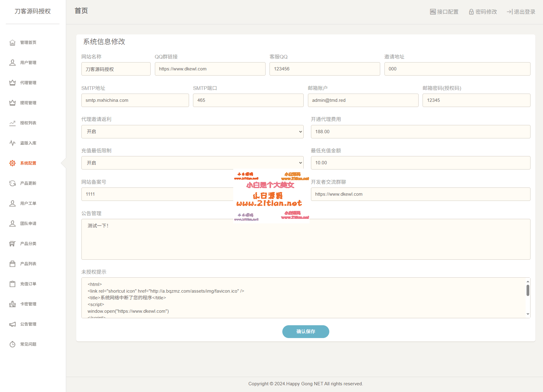Focus the SMTP地址 input field
Image resolution: width=543 pixels, height=392 pixels.
point(135,100)
